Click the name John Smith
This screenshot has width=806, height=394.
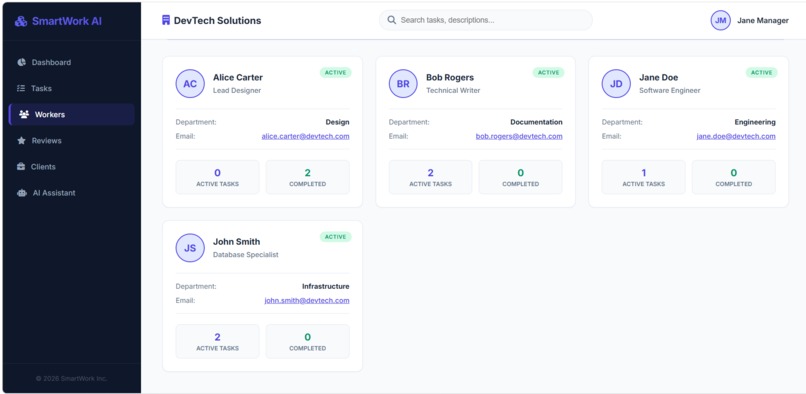pos(236,241)
